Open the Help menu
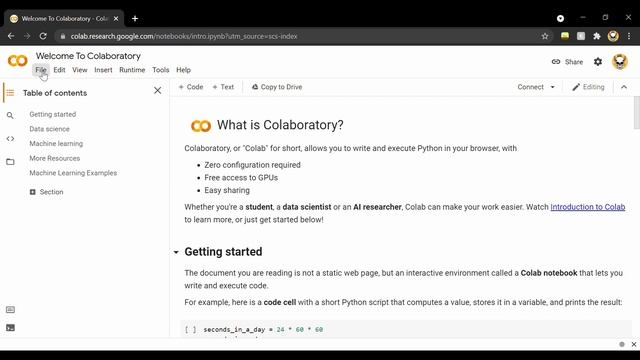Image resolution: width=640 pixels, height=360 pixels. pos(184,70)
